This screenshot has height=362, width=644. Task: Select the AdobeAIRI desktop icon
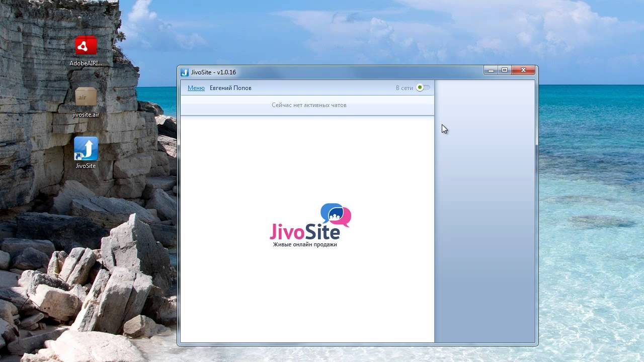coord(86,51)
